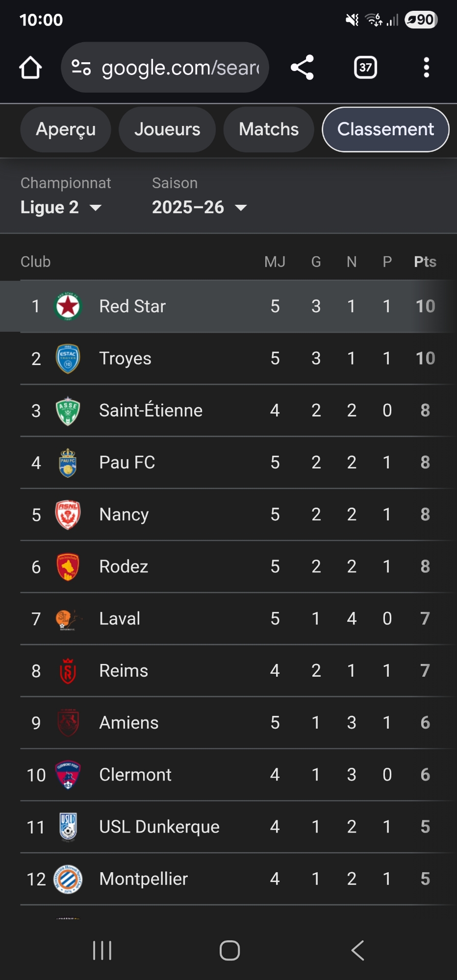Viewport: 457px width, 980px height.
Task: Open the tab switcher showing 37 tabs
Action: pyautogui.click(x=365, y=68)
